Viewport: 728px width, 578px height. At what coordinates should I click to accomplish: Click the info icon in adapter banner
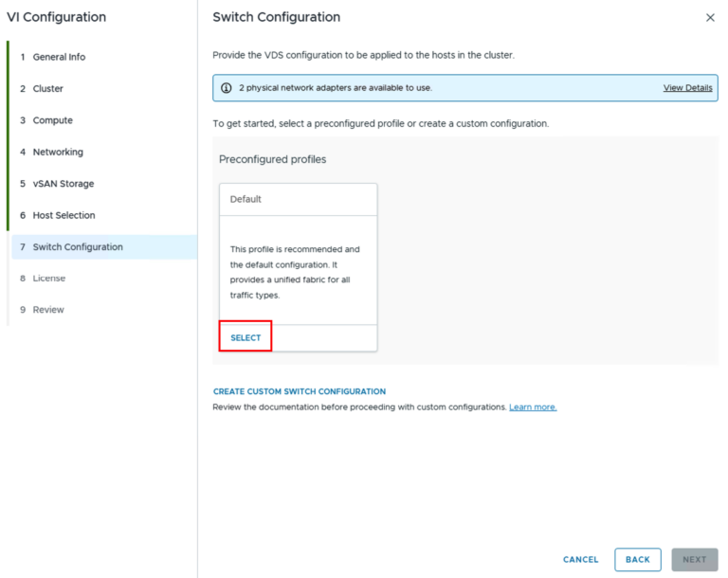click(x=227, y=88)
